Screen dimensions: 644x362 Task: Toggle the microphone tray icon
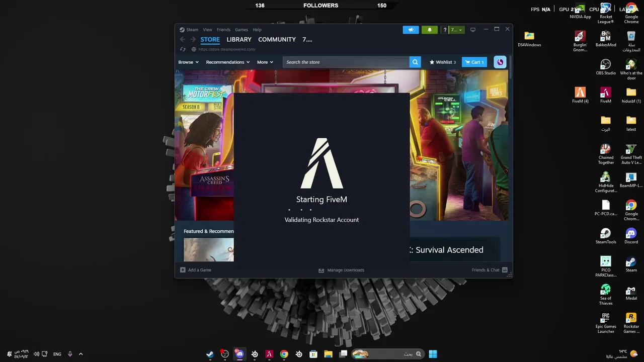point(70,354)
